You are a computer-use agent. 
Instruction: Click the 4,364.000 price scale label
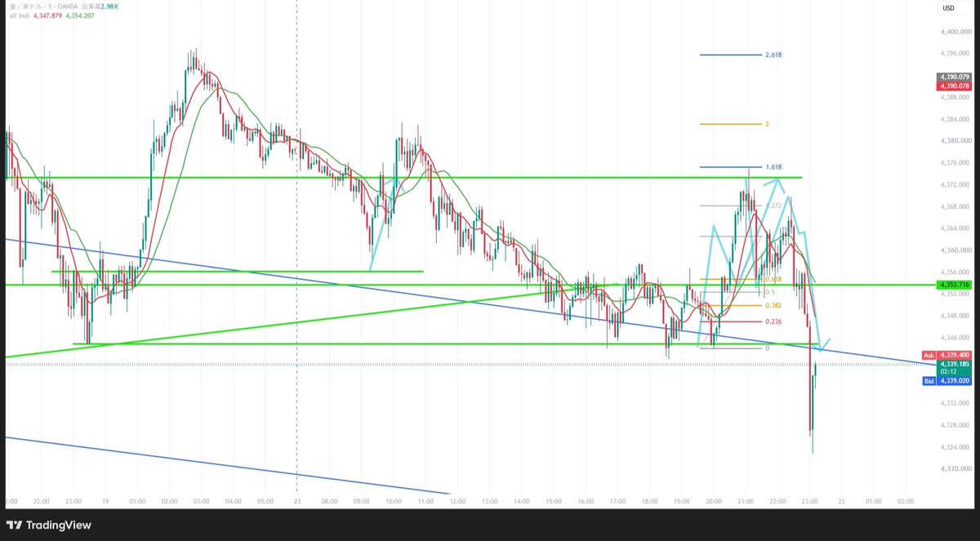(953, 228)
